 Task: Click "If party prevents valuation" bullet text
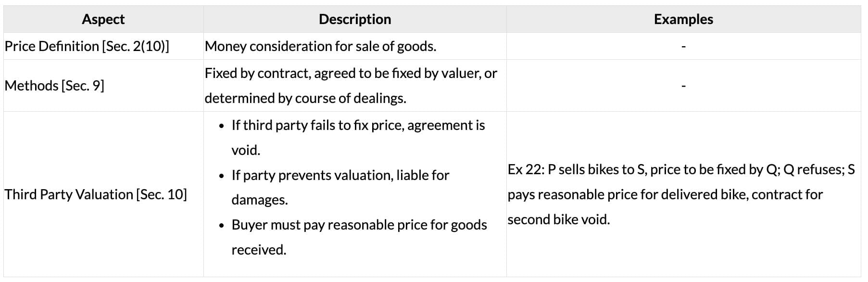[x=340, y=175]
